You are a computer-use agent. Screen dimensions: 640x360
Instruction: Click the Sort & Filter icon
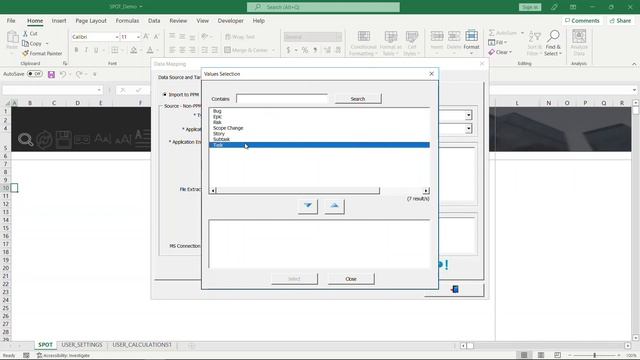[534, 36]
